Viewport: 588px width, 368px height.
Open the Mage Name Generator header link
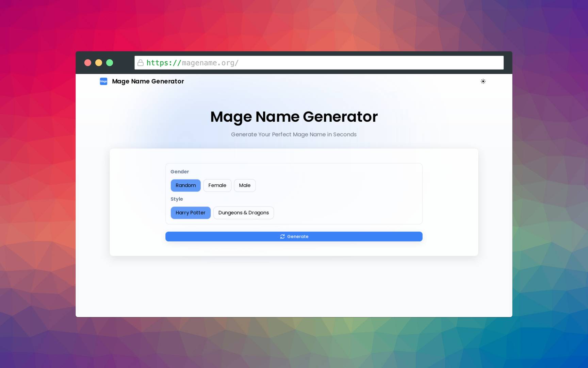coord(148,81)
